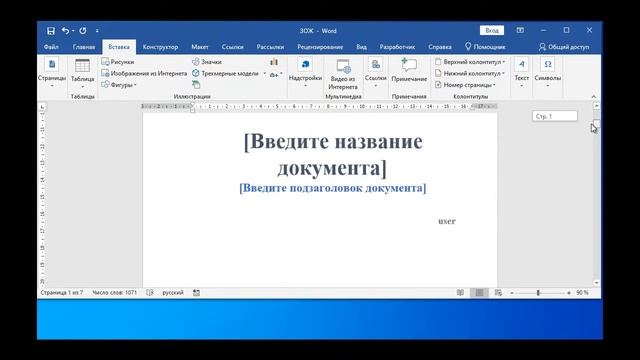This screenshot has height=360, width=640.
Task: Undo the last action
Action: 65,31
